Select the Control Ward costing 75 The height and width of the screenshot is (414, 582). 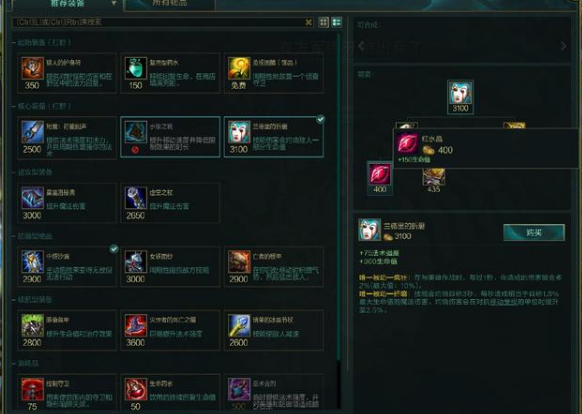[x=67, y=393]
